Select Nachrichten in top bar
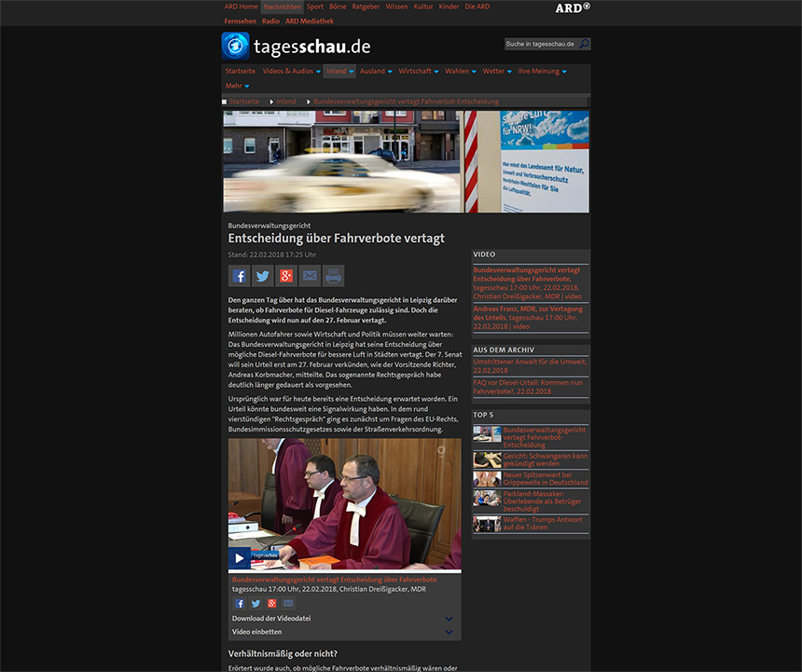The height and width of the screenshot is (672, 802). click(x=283, y=7)
